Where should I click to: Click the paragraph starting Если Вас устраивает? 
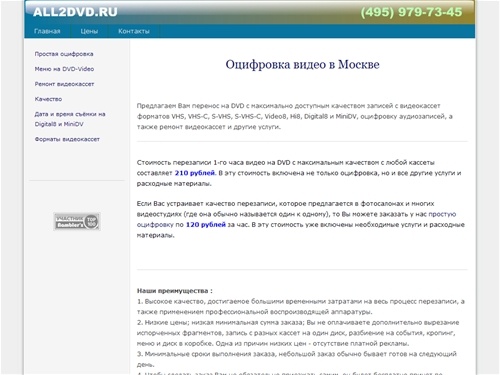pyautogui.click(x=301, y=219)
